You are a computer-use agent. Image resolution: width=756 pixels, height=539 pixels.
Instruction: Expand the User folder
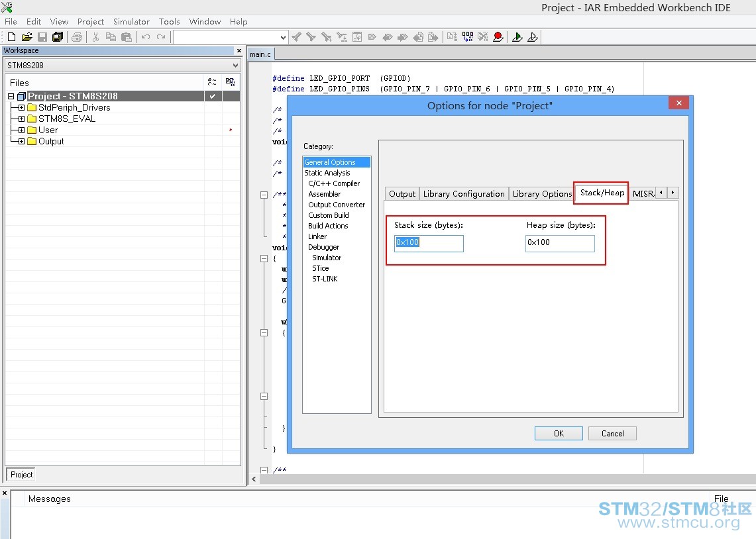coord(21,130)
